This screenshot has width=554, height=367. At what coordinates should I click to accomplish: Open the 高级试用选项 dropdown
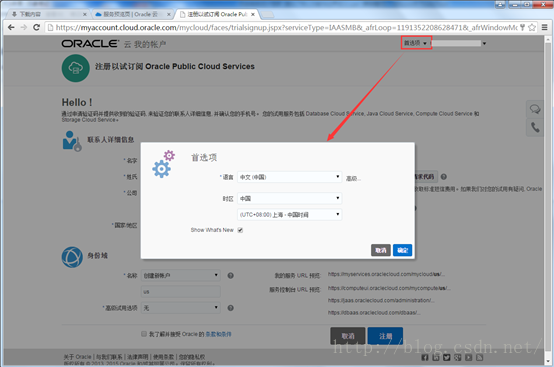[x=181, y=308]
